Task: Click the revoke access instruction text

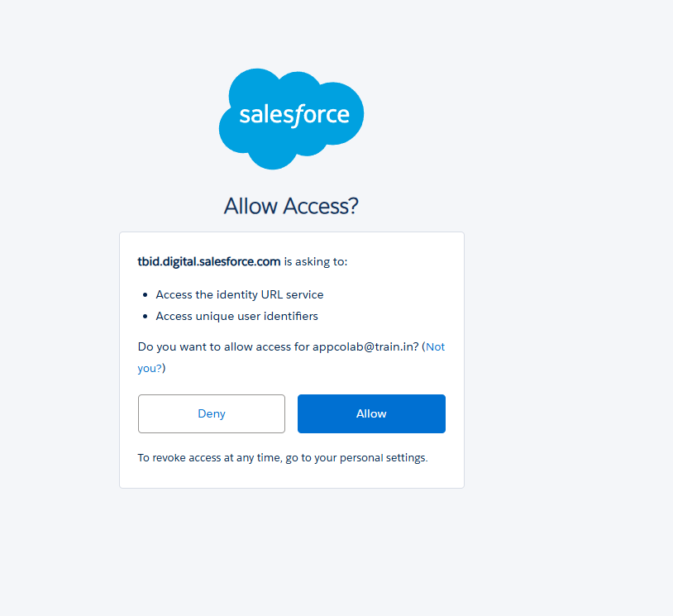Action: tap(284, 457)
